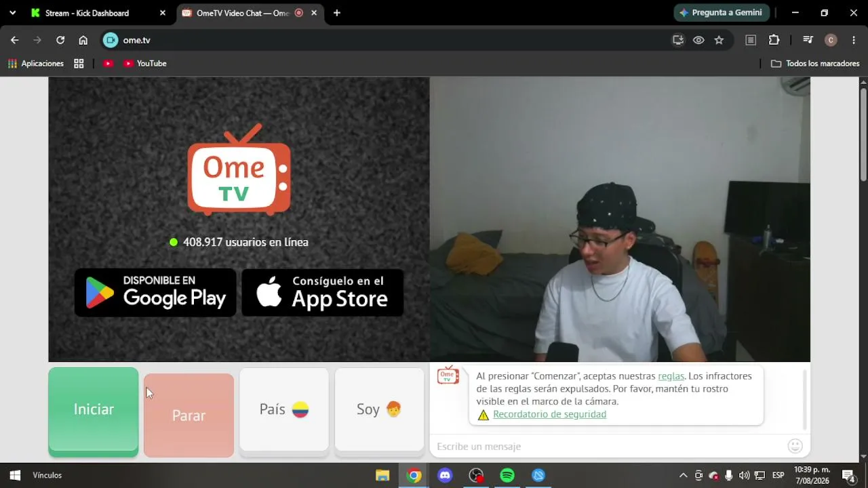Open the reglas link in the notice
This screenshot has width=868, height=488.
[x=671, y=376]
